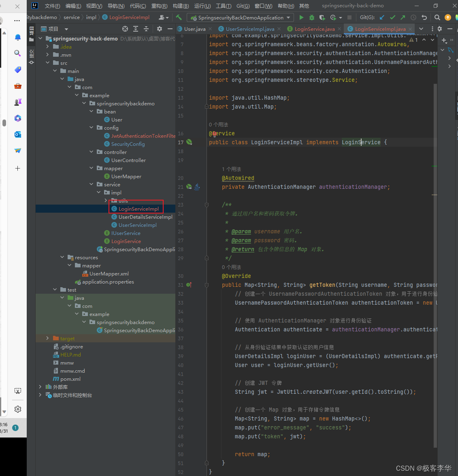Toggle fold marker at getToken method
This screenshot has width=458, height=476.
(207, 285)
